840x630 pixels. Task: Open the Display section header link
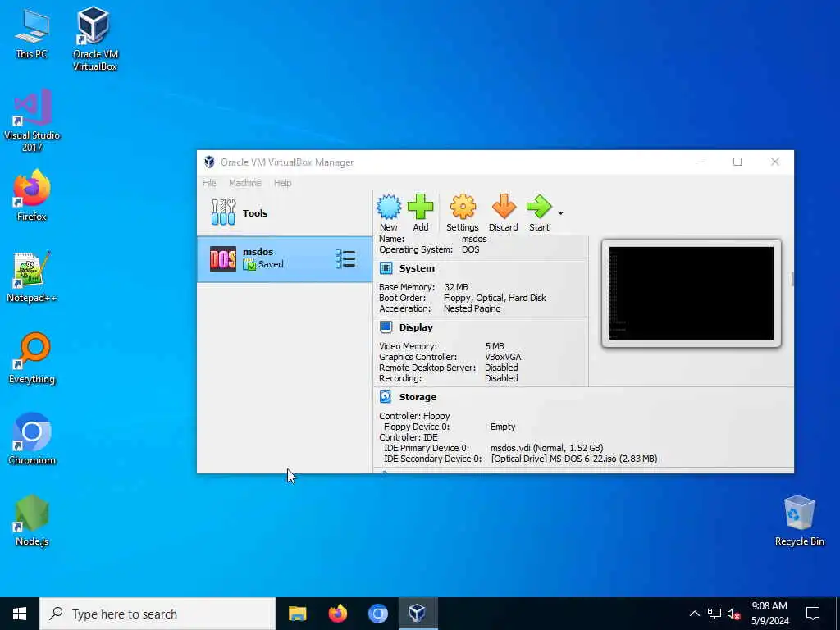[x=416, y=327]
